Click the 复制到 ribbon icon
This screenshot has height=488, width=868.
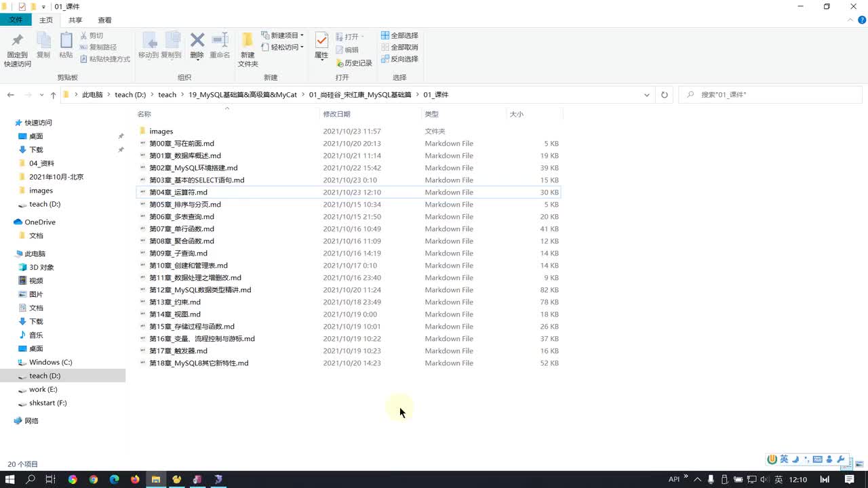(172, 41)
